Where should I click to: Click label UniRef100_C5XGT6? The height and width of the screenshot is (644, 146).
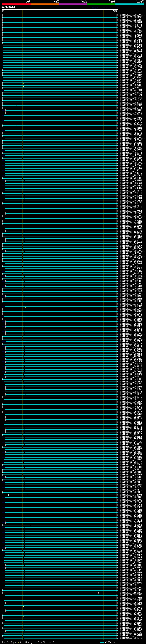[131, 53]
